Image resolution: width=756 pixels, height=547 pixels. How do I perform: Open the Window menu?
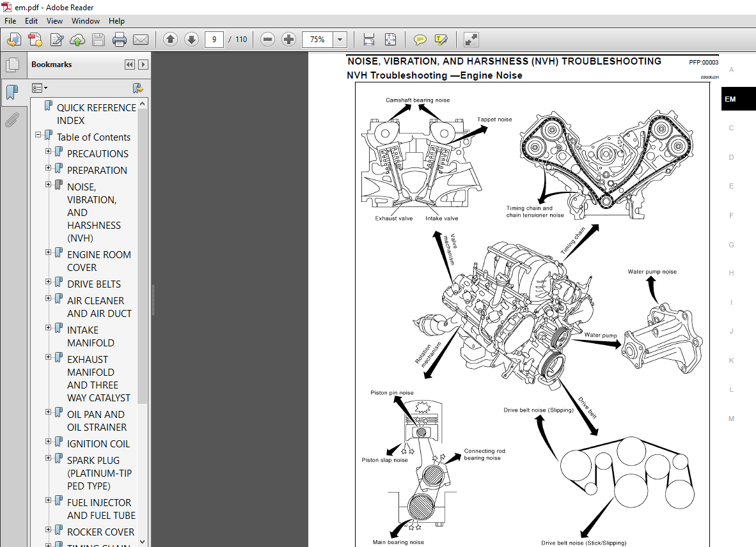85,20
